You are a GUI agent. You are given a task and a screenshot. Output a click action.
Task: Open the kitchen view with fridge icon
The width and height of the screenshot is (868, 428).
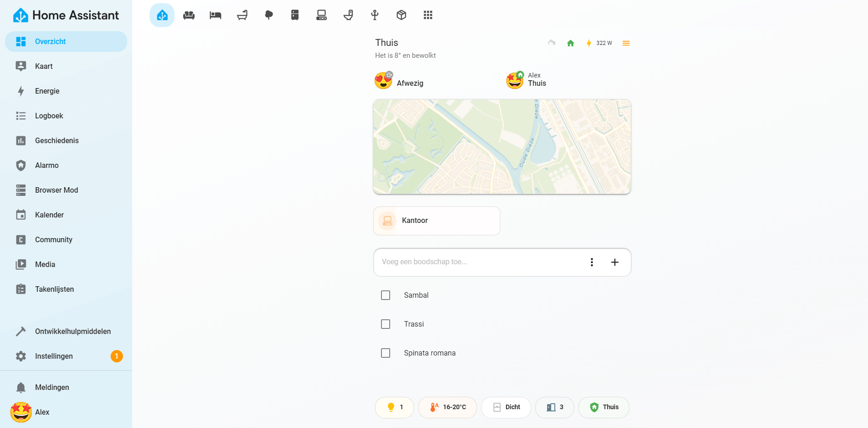pos(295,15)
